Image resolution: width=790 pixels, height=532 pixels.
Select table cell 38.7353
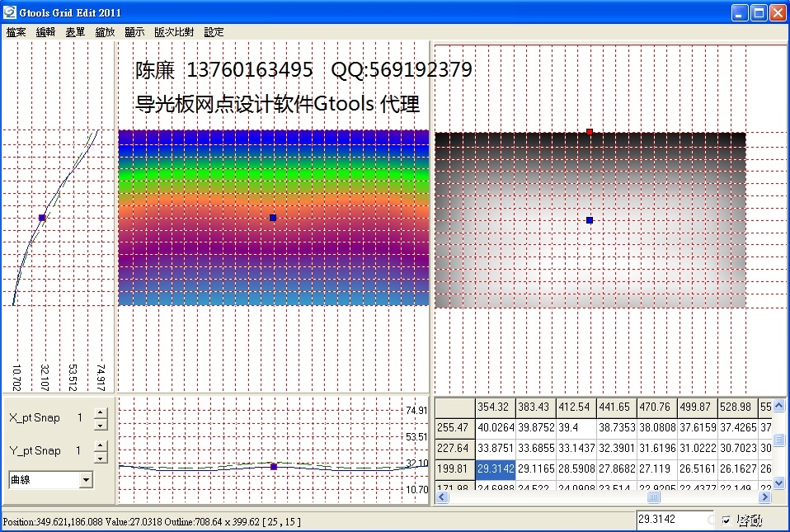[617, 428]
